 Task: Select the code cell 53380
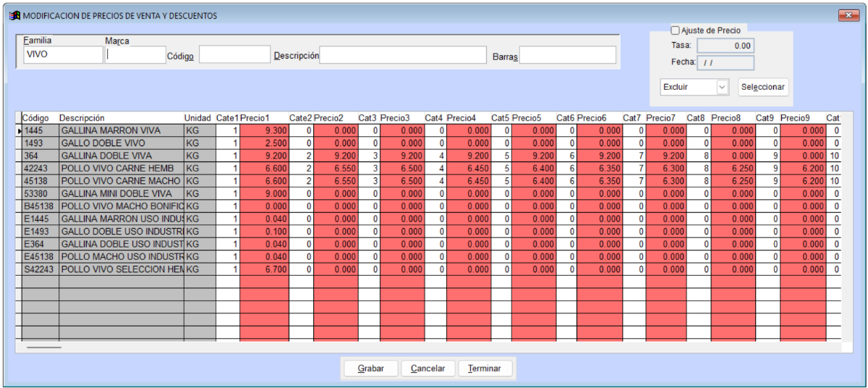point(40,194)
